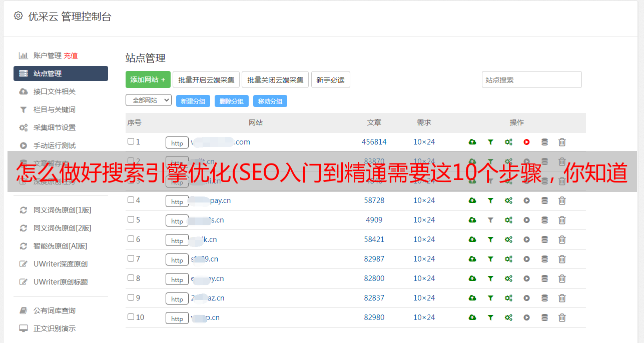Screen dimensions: 644x343
Task: Click the red 充值 recharge link
Action: pos(71,55)
